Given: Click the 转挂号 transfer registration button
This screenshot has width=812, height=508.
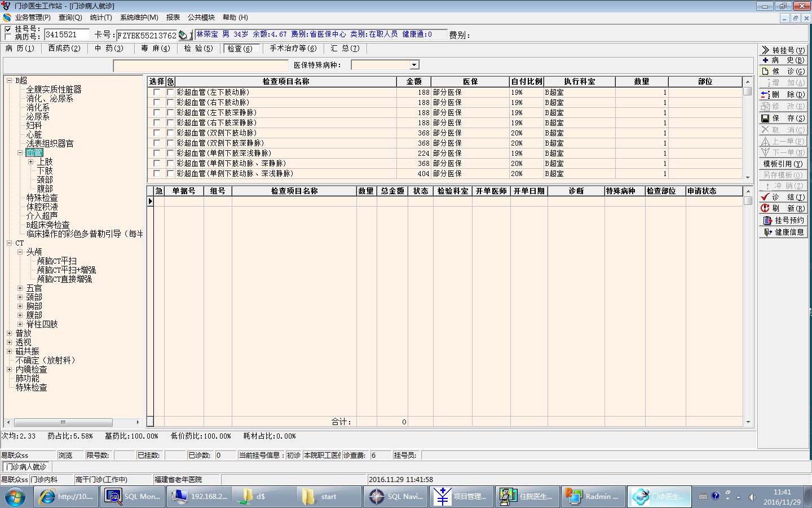Looking at the screenshot, I should [783, 50].
